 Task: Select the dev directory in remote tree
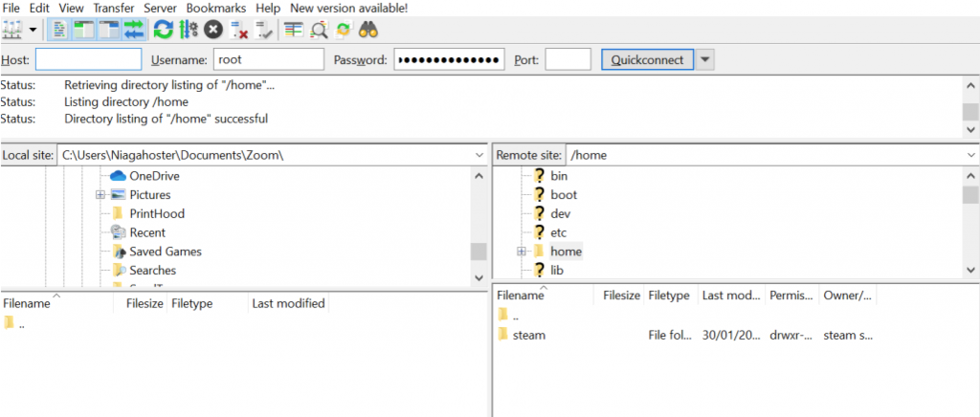pos(560,213)
